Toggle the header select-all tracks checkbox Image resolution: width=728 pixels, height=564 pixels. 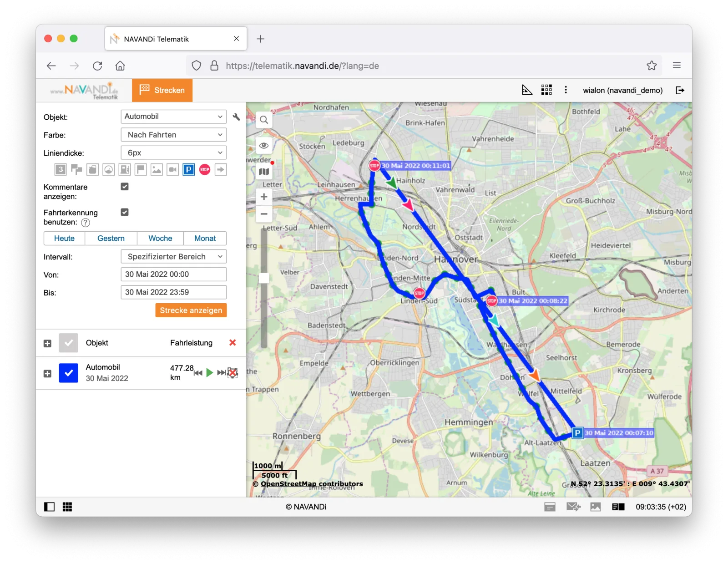pyautogui.click(x=69, y=343)
